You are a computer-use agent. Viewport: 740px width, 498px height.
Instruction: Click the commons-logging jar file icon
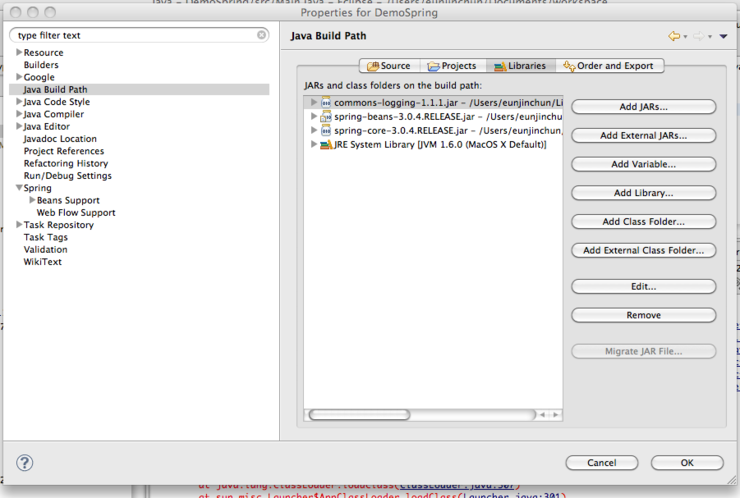point(326,103)
